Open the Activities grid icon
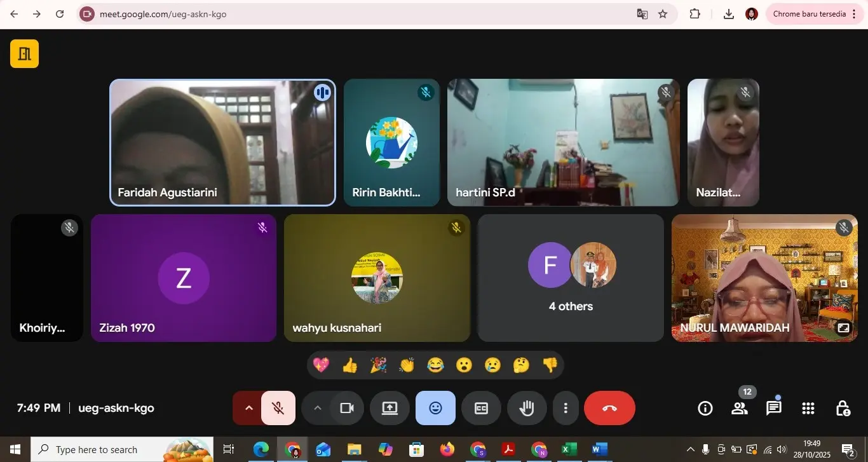868x462 pixels. pos(808,408)
